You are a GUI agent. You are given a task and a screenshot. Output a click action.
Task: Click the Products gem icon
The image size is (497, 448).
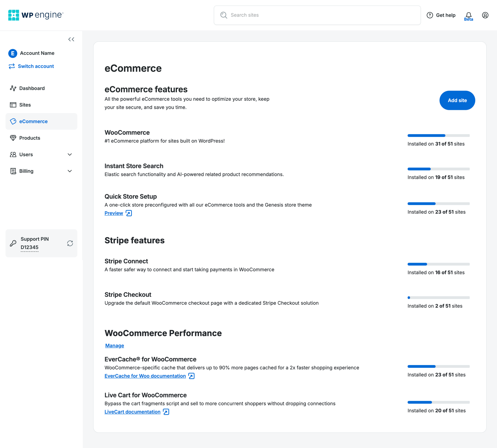[x=13, y=138]
